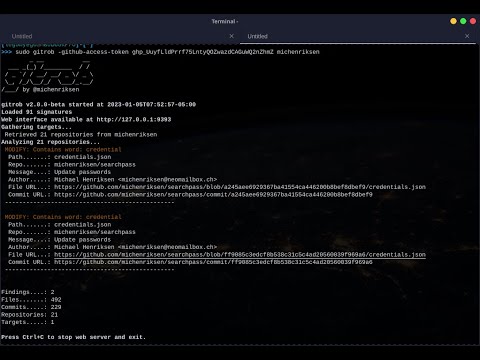Screen dimensions: 480x360
Task: Click the Terminal window title
Action: (x=225, y=21)
